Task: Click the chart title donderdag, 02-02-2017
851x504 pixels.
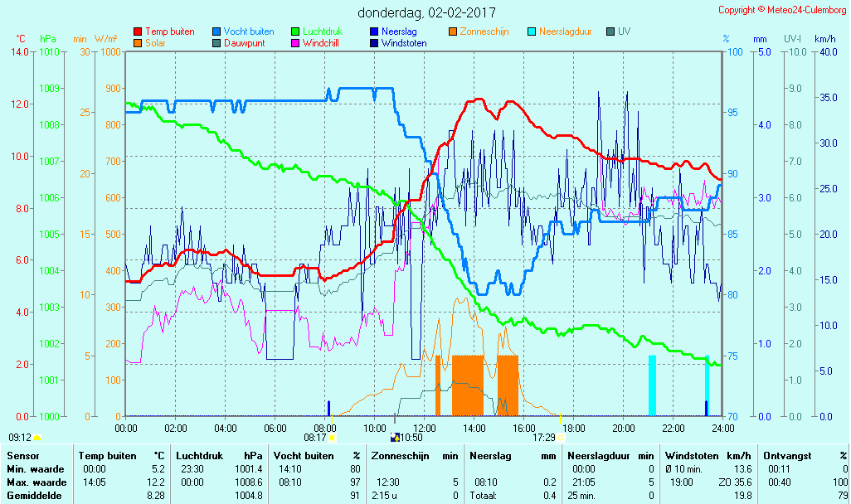Action: pos(426,12)
